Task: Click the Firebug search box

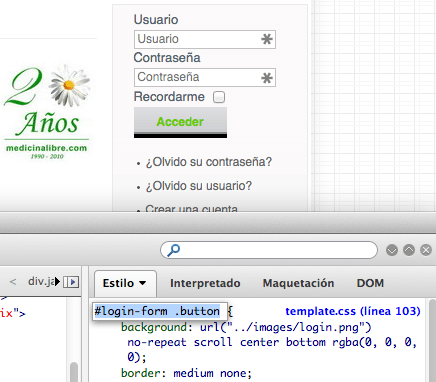Action: pyautogui.click(x=269, y=250)
